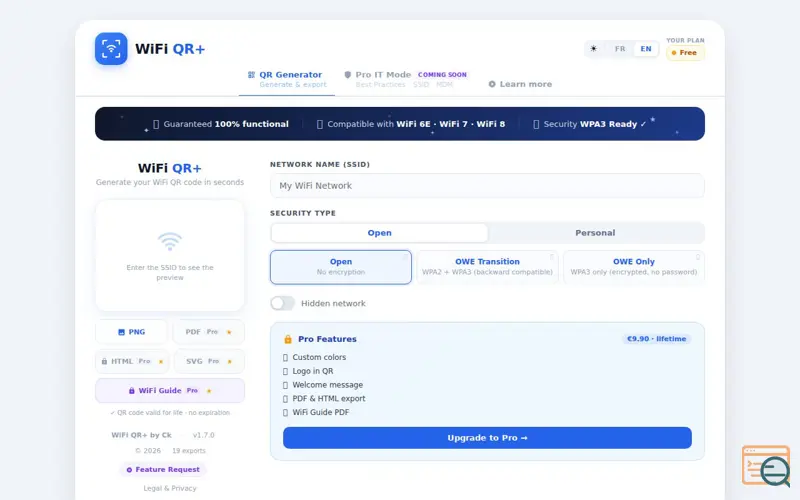This screenshot has height=500, width=800.
Task: Choose the OWE Transition option
Action: click(487, 267)
